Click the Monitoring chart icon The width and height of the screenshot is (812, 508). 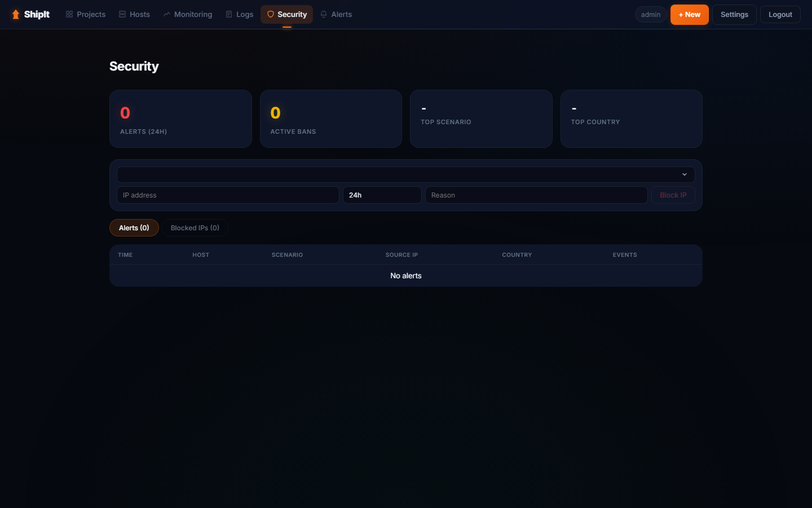point(167,15)
